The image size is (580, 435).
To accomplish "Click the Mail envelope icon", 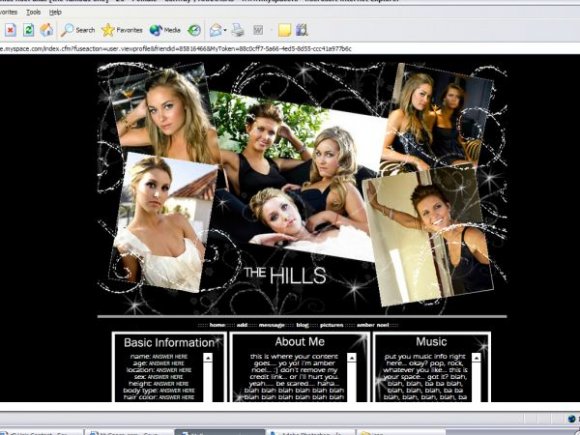I will (215, 30).
